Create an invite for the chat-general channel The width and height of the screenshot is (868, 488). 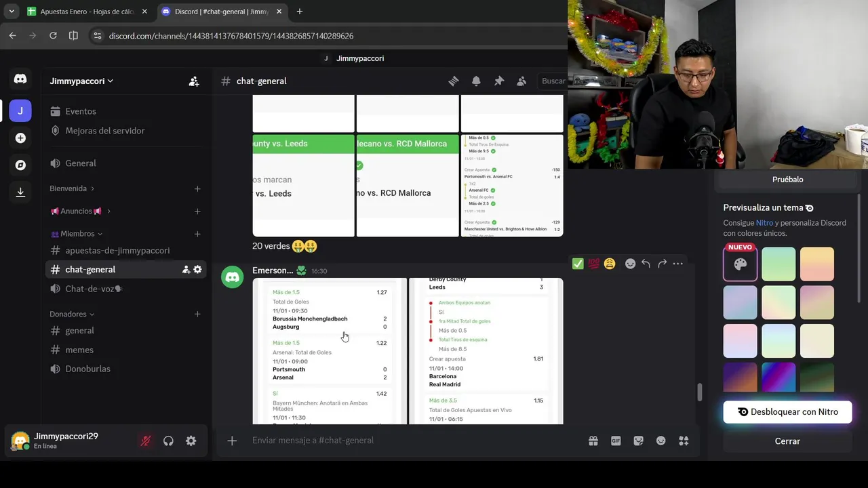point(186,270)
